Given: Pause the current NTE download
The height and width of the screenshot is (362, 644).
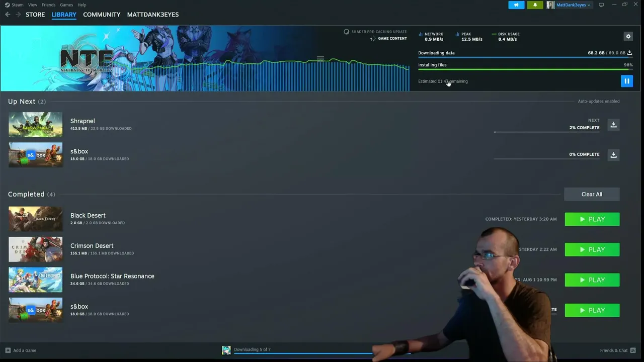Looking at the screenshot, I should 627,81.
